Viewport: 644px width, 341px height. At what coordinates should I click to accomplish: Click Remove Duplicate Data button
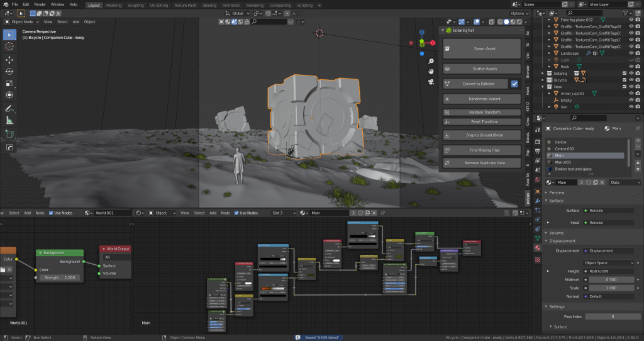click(x=482, y=163)
